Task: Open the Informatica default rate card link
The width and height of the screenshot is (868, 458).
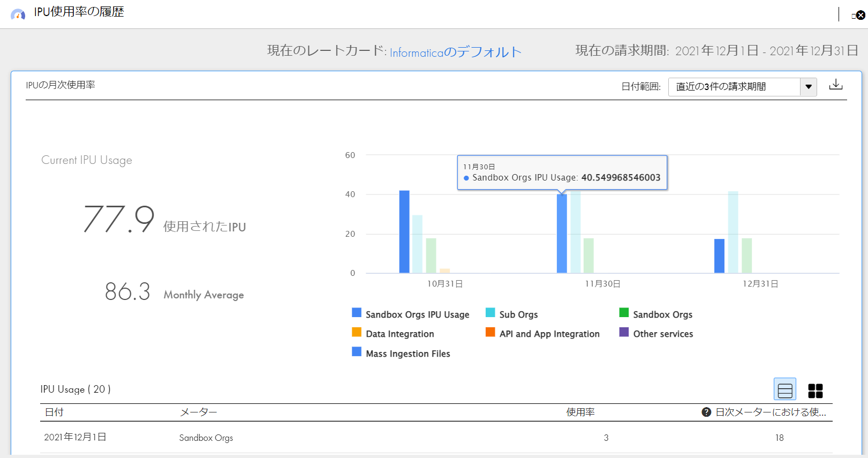Action: (456, 52)
